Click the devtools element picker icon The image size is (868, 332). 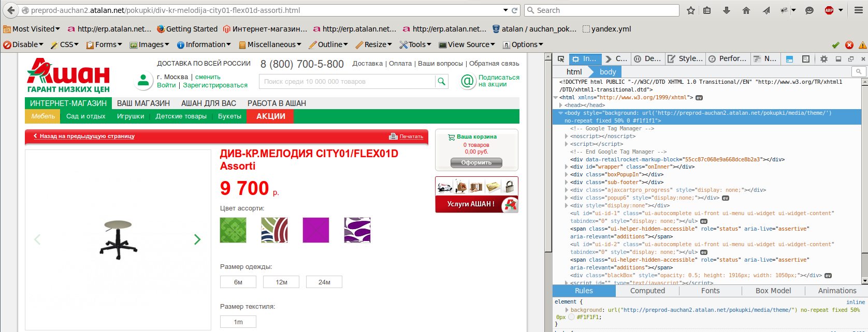[x=561, y=59]
